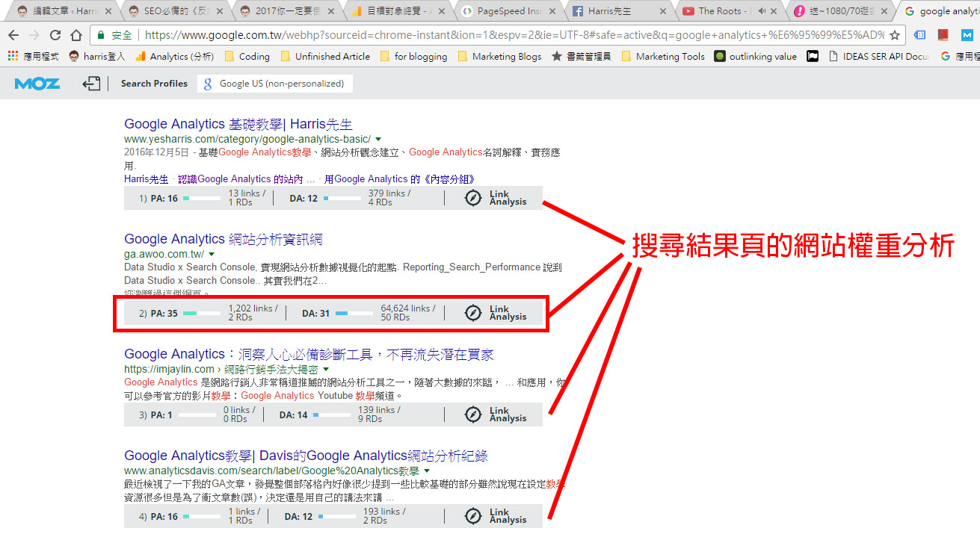Open result about 洞察人心必備診斷工具
The width and height of the screenshot is (980, 537).
click(x=309, y=354)
